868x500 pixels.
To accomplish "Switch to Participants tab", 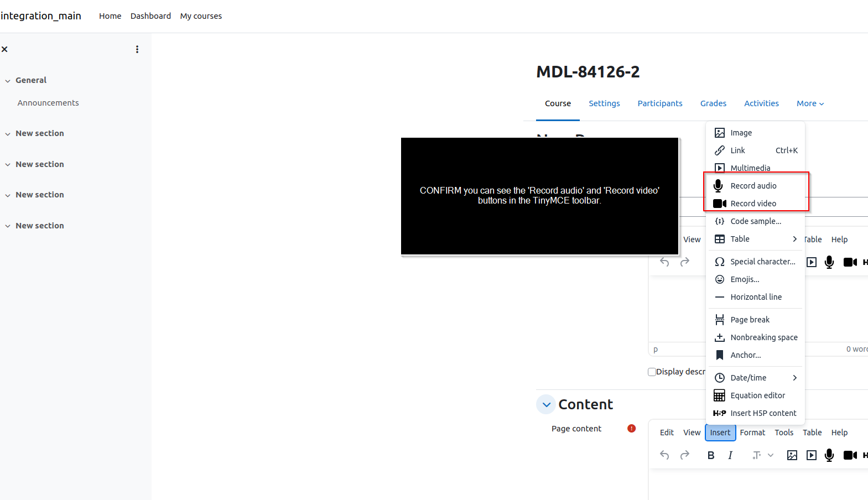I will tap(660, 103).
